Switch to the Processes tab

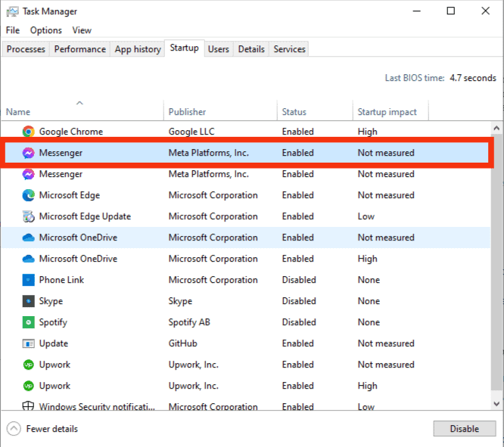(26, 49)
